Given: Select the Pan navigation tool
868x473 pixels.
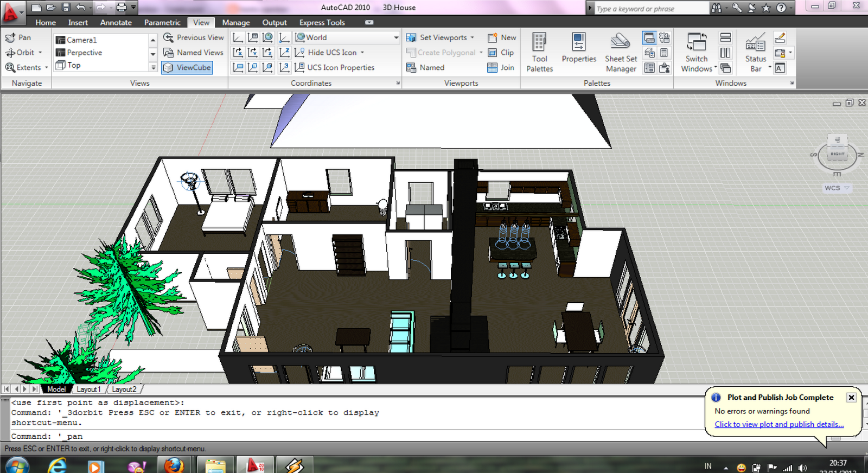Looking at the screenshot, I should [x=17, y=37].
